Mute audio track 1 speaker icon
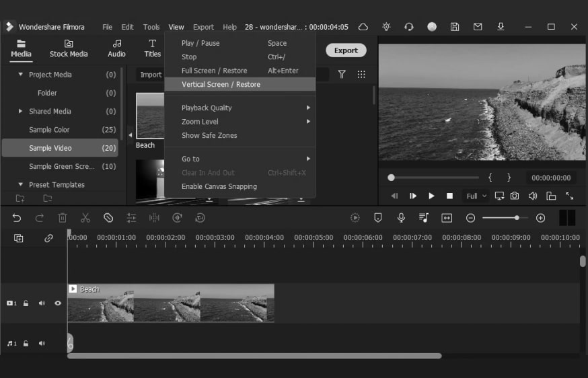 pos(42,344)
